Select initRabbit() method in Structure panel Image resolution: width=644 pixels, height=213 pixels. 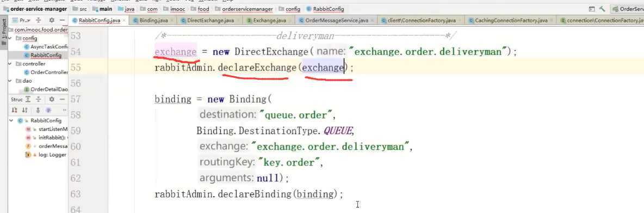[46, 138]
